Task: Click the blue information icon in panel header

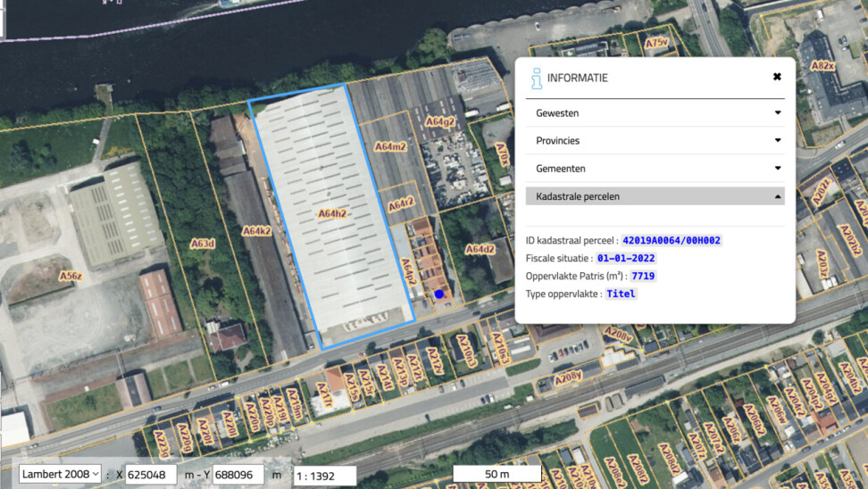Action: coord(537,79)
